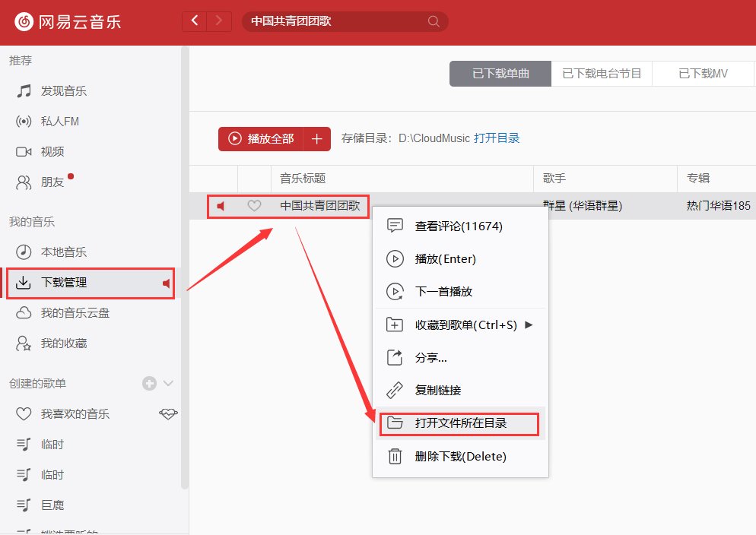Screen dimensions: 756x535
Task: Click the 播放全部 button
Action: click(263, 139)
